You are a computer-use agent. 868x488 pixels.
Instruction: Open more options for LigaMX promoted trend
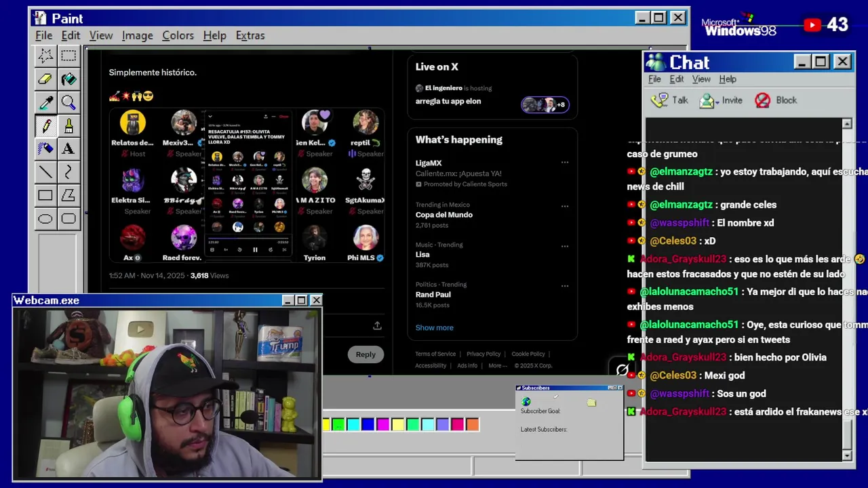tap(564, 163)
